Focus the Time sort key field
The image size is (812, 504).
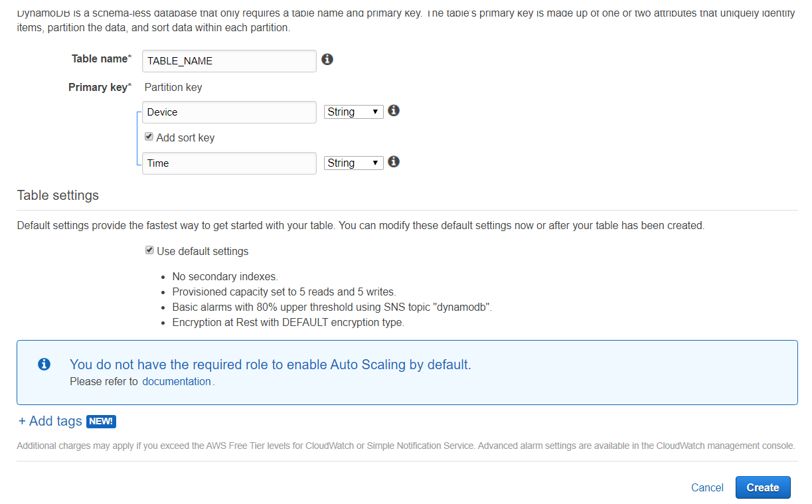229,163
